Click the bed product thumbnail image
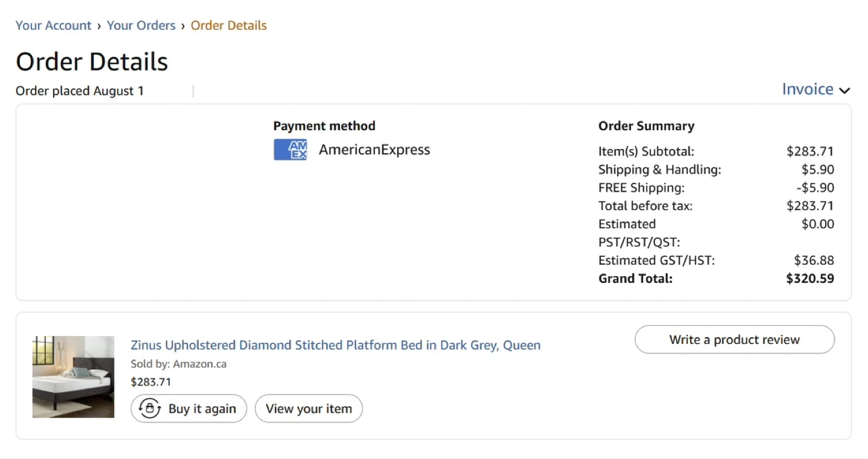Viewport: 868px width, 459px height. pyautogui.click(x=73, y=377)
